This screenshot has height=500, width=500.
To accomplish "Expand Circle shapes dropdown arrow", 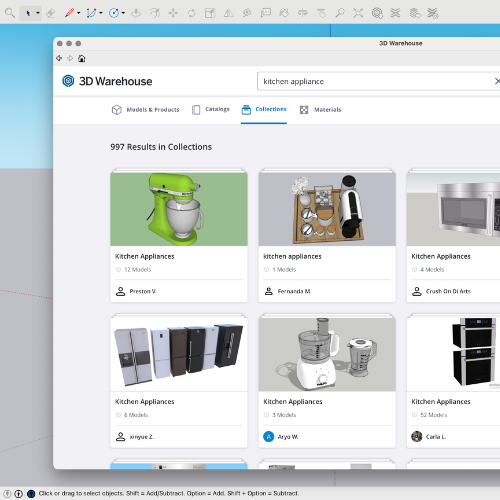I will pos(123,13).
